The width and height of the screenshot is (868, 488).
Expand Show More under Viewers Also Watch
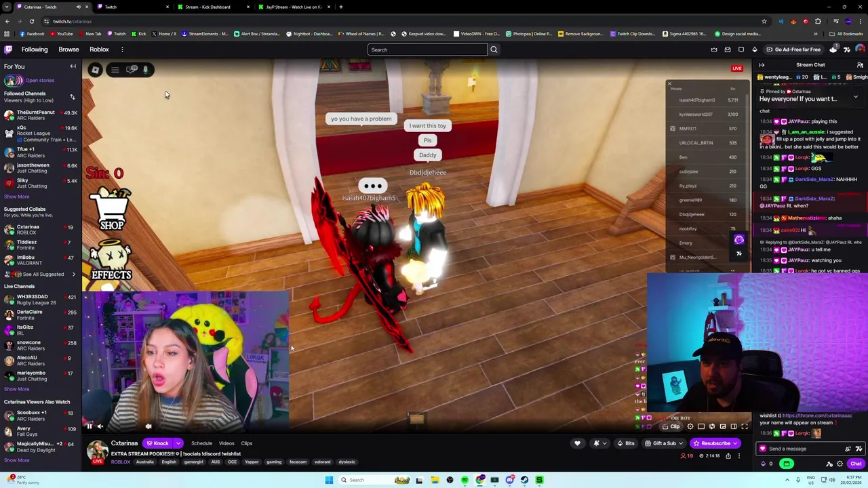(x=16, y=460)
